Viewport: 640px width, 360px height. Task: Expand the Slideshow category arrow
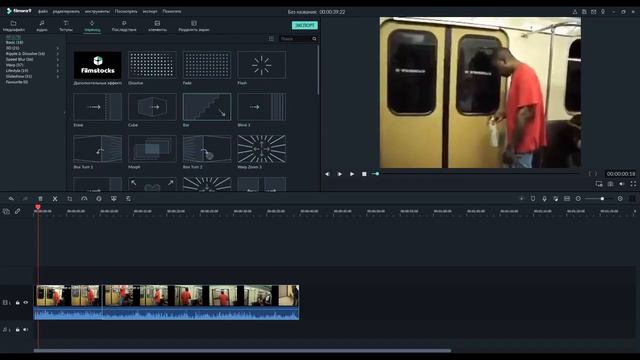pyautogui.click(x=58, y=77)
